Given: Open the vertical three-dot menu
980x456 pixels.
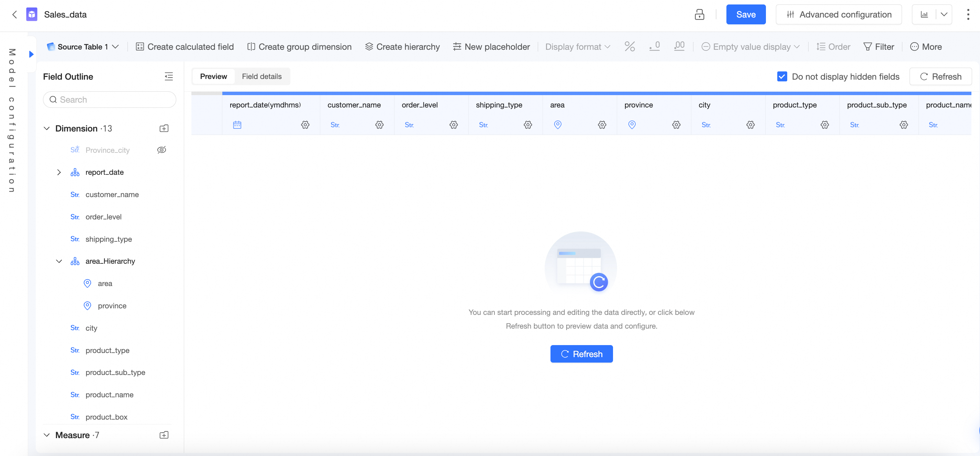Looking at the screenshot, I should click(x=968, y=14).
